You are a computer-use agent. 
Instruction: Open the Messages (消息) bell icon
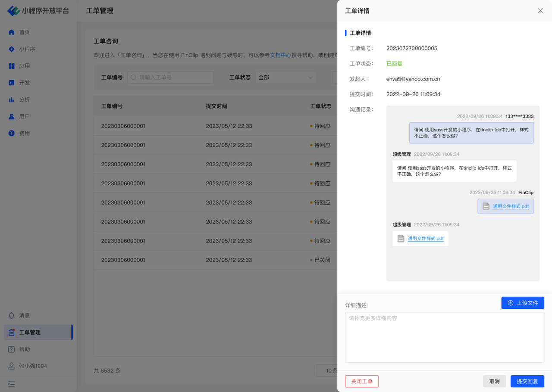[12, 315]
